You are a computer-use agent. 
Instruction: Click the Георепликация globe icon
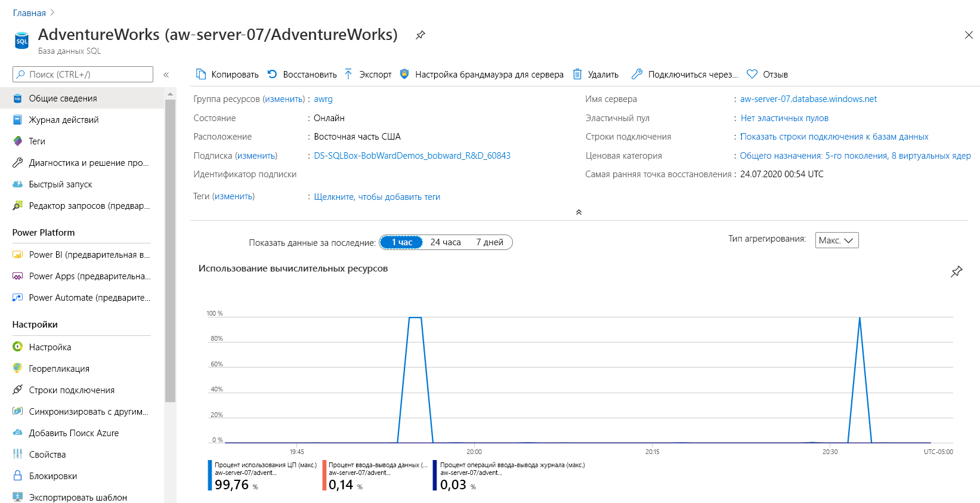pos(17,368)
